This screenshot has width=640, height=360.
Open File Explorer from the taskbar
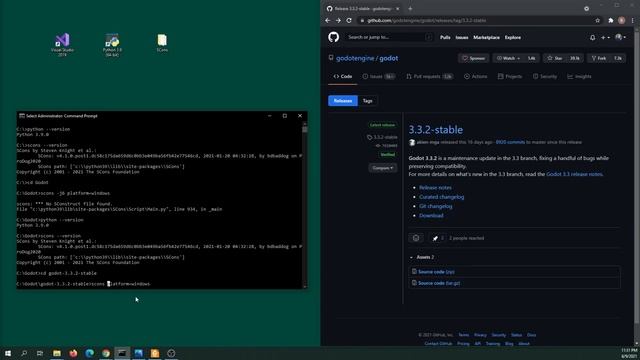[57, 353]
